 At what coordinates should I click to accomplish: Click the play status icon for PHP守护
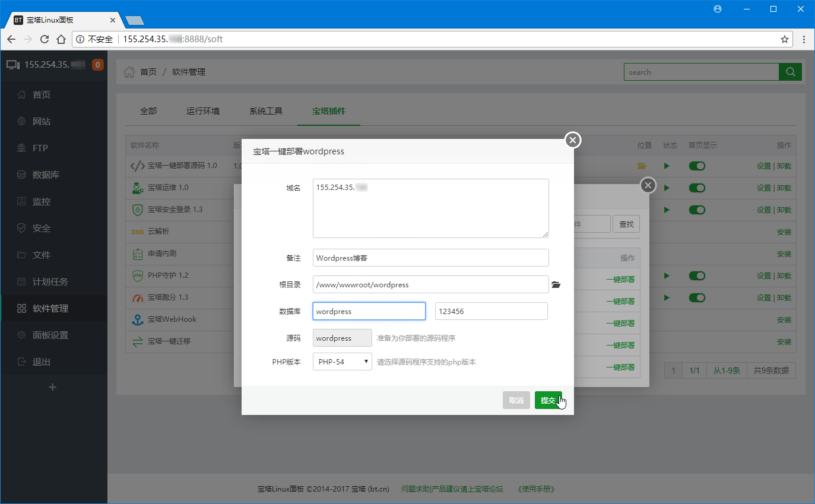(x=667, y=276)
